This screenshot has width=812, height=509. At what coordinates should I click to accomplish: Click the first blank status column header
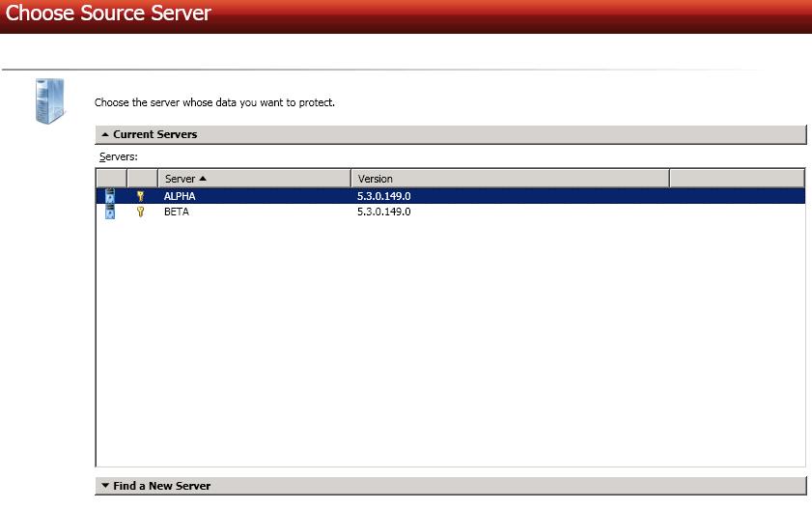[111, 179]
